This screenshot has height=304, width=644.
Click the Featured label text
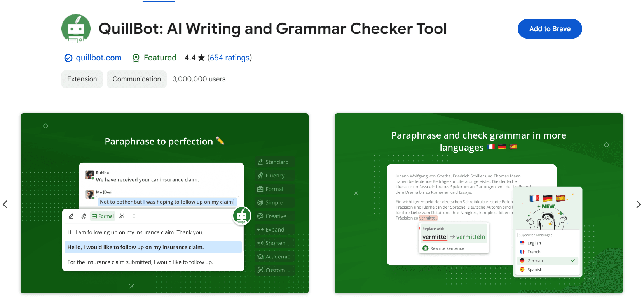(160, 58)
